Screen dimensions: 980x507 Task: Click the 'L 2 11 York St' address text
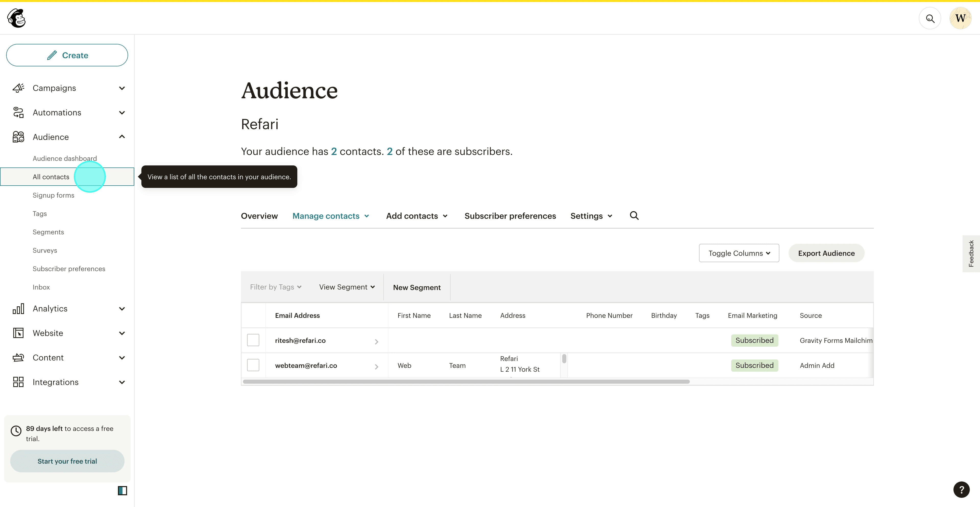(x=520, y=369)
